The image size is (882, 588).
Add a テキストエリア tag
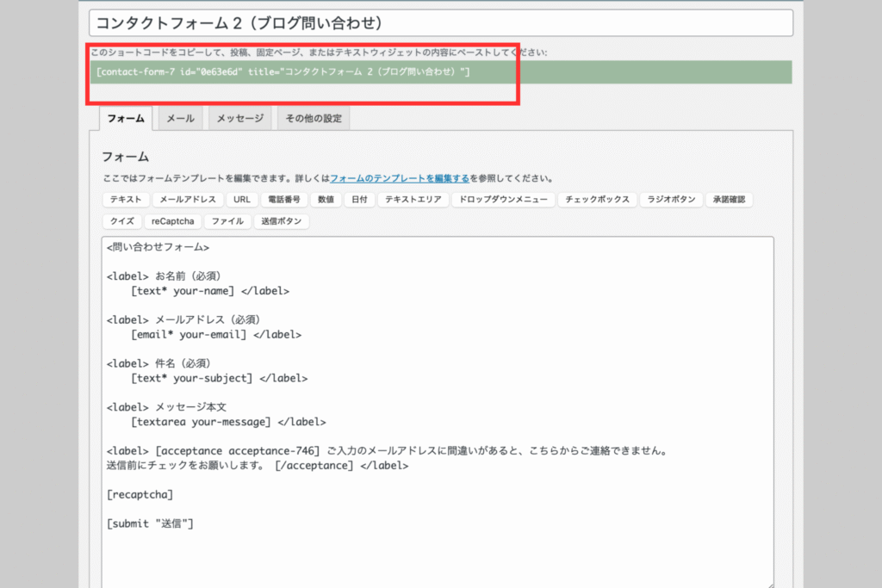coord(413,200)
